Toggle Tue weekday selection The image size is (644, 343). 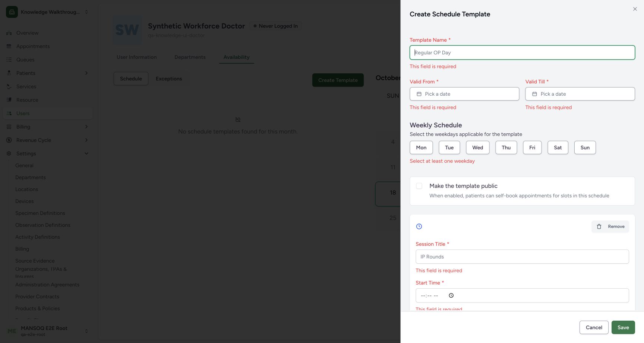tap(449, 147)
